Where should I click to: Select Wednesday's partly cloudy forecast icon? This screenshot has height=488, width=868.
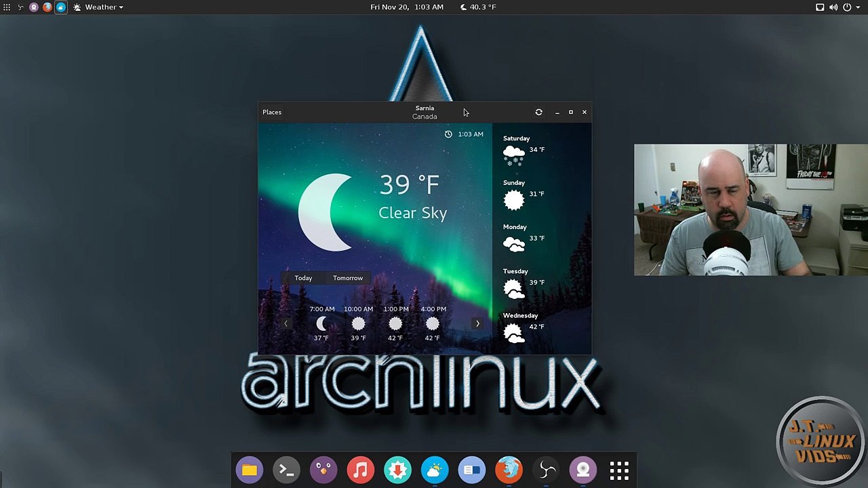tap(514, 332)
